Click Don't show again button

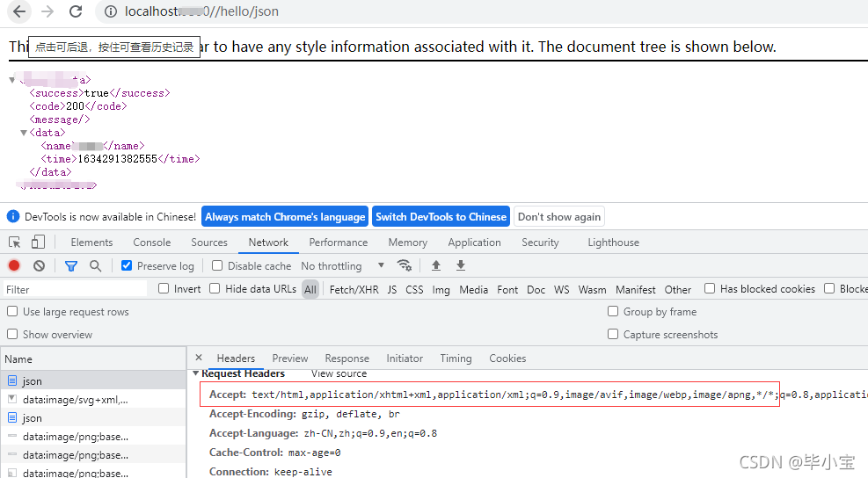point(559,217)
